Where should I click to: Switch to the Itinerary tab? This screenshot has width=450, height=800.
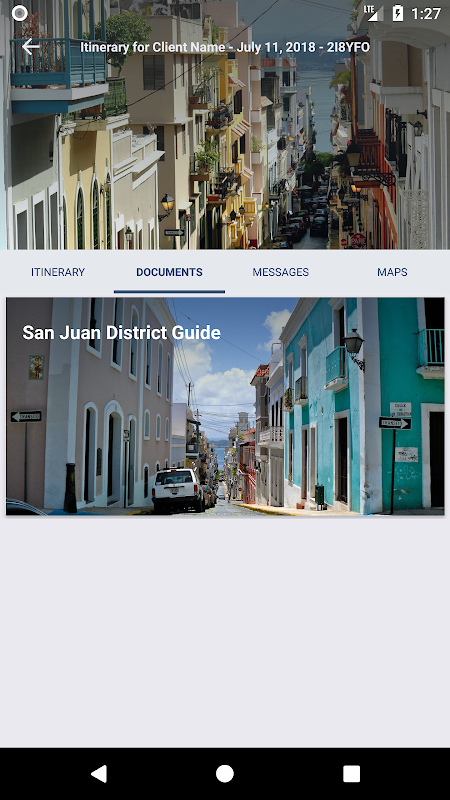coord(58,272)
